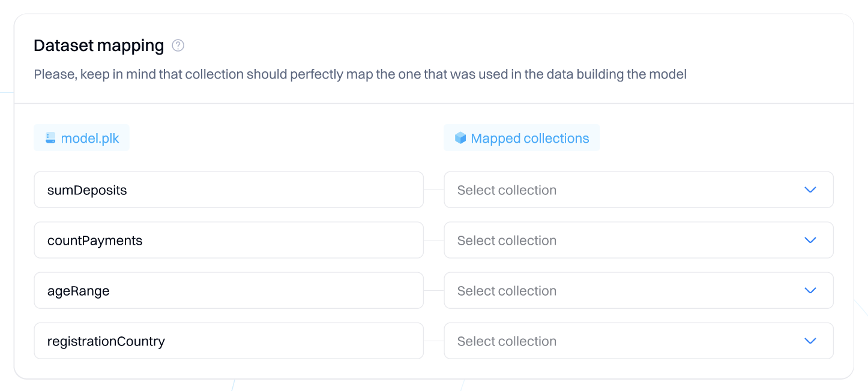Viewport: 868px width, 391px height.
Task: Click the sumDeposits field
Action: pos(228,190)
